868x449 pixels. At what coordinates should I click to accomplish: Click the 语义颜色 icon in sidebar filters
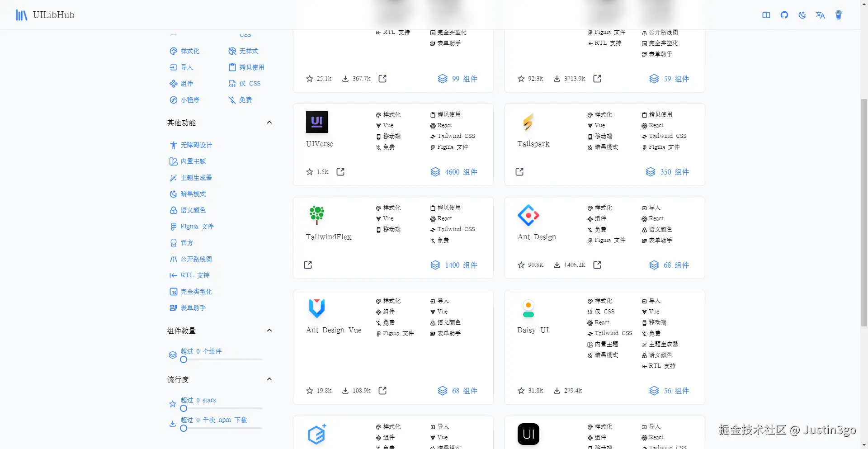coord(173,210)
